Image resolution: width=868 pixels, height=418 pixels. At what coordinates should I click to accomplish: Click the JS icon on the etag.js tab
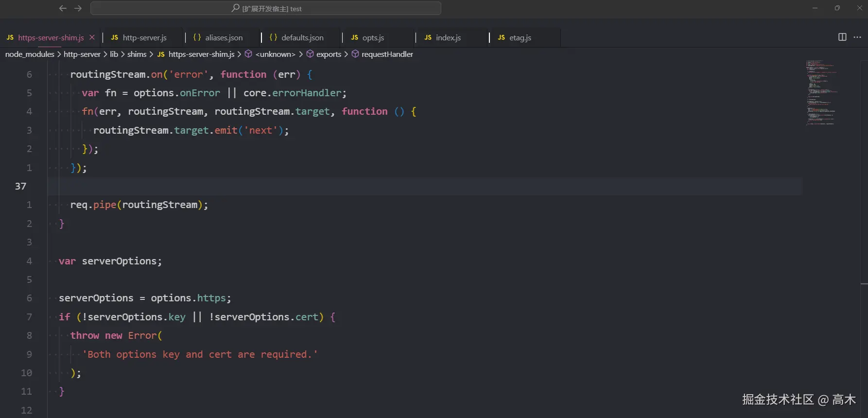(501, 37)
